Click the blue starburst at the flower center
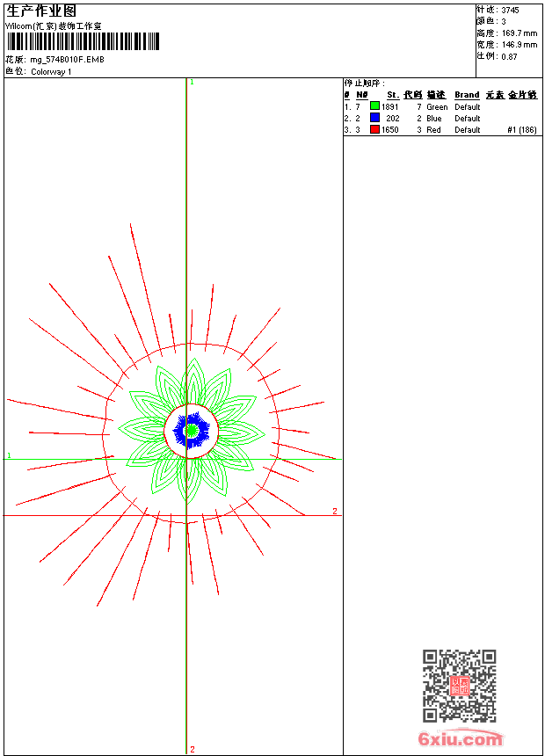The height and width of the screenshot is (756, 545). point(191,430)
